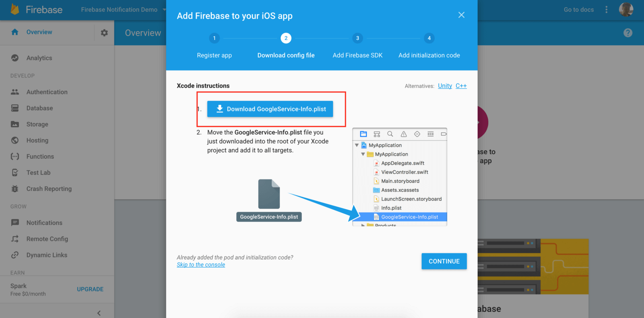Click the Storage folder icon

pyautogui.click(x=15, y=124)
